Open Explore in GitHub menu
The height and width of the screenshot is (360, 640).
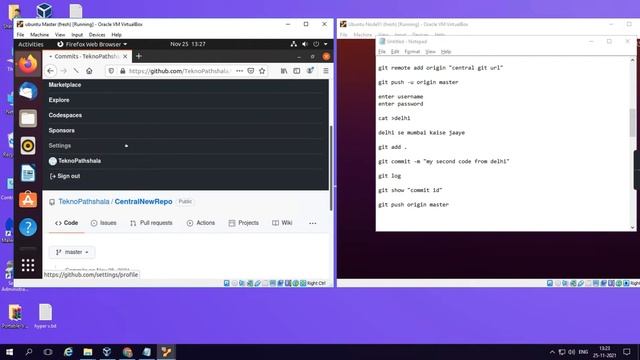click(59, 100)
